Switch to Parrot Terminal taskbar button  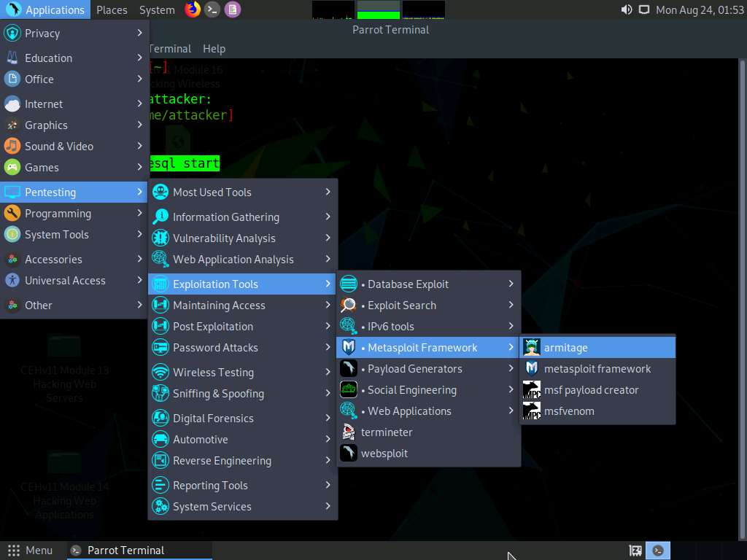[x=138, y=551]
